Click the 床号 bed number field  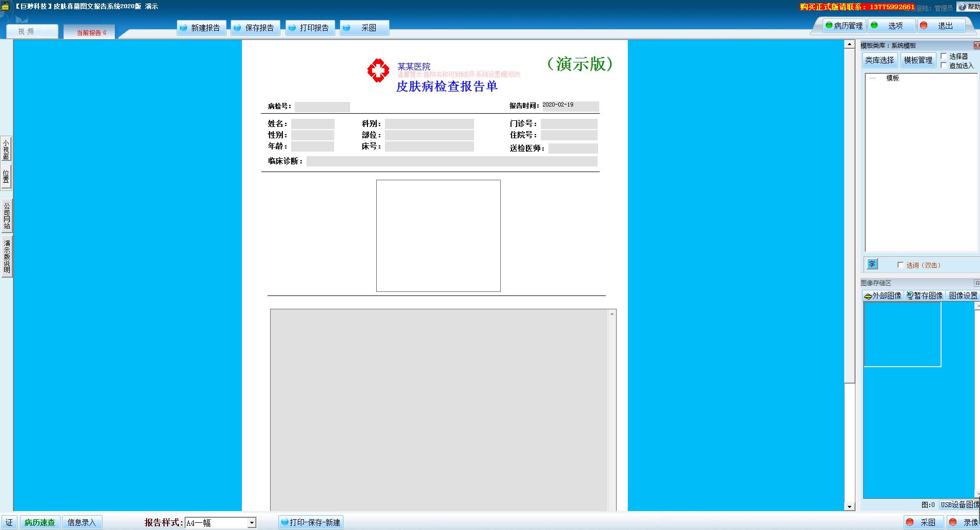point(430,146)
